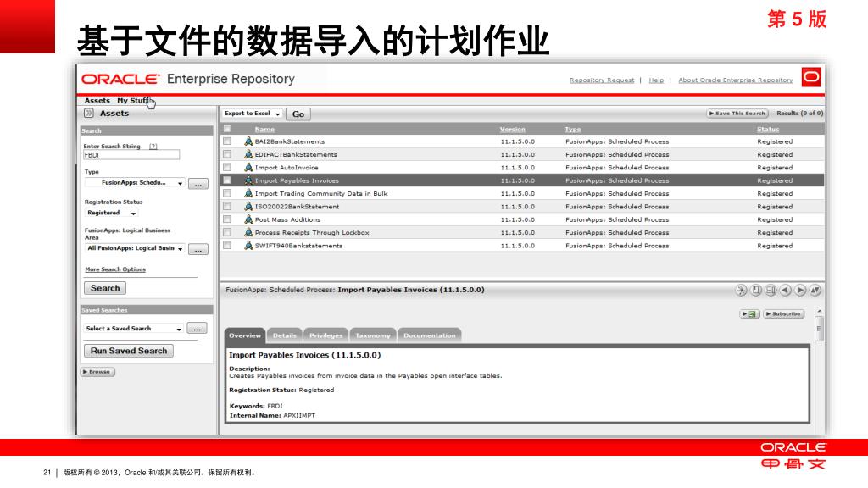Expand the Browse section
The width and height of the screenshot is (868, 488).
(x=97, y=372)
